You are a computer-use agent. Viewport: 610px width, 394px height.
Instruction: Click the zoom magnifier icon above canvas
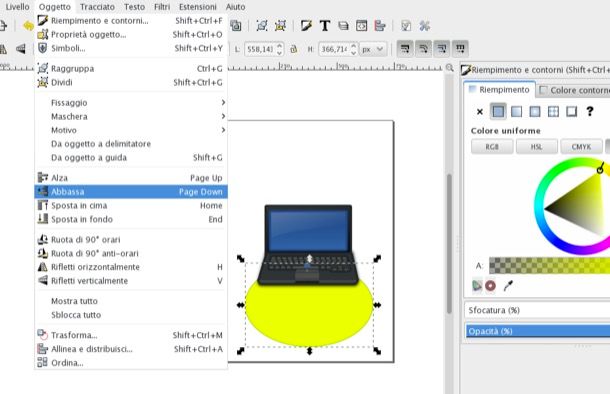449,67
